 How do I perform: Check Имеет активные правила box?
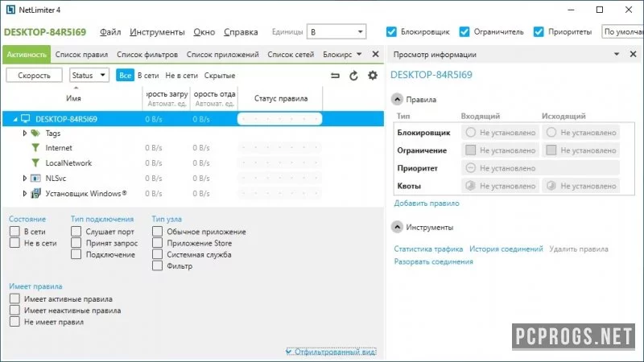point(14,298)
